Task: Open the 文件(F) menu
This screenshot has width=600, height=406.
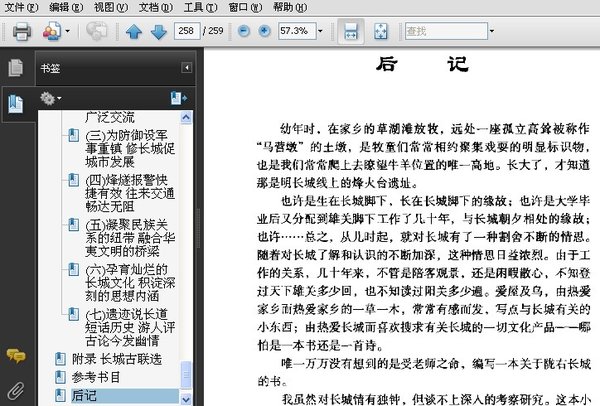Action: pos(21,7)
